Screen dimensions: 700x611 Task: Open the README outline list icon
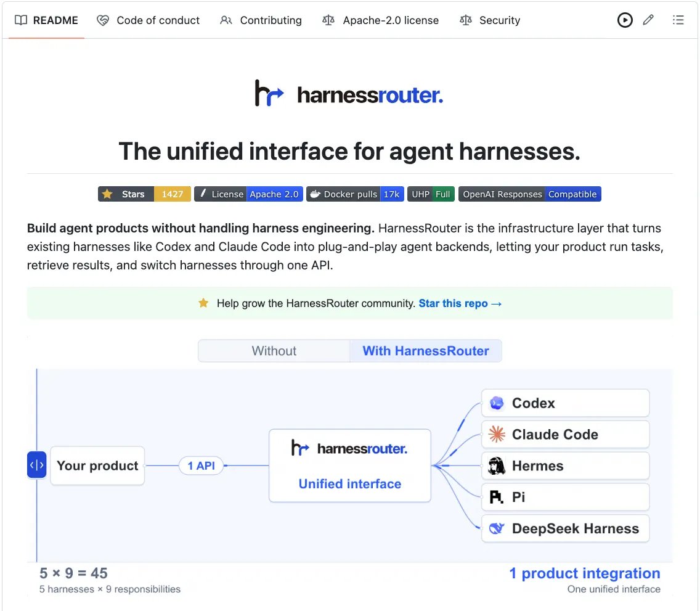click(x=678, y=20)
